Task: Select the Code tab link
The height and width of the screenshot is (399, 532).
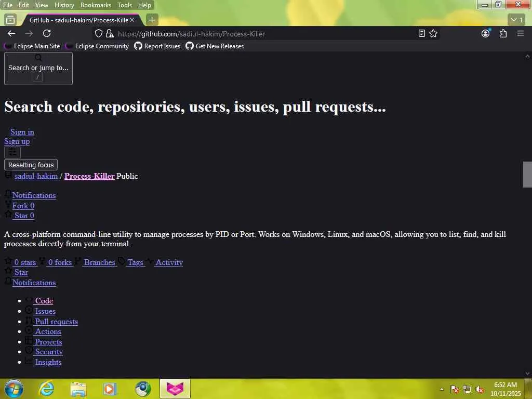Action: pos(44,301)
